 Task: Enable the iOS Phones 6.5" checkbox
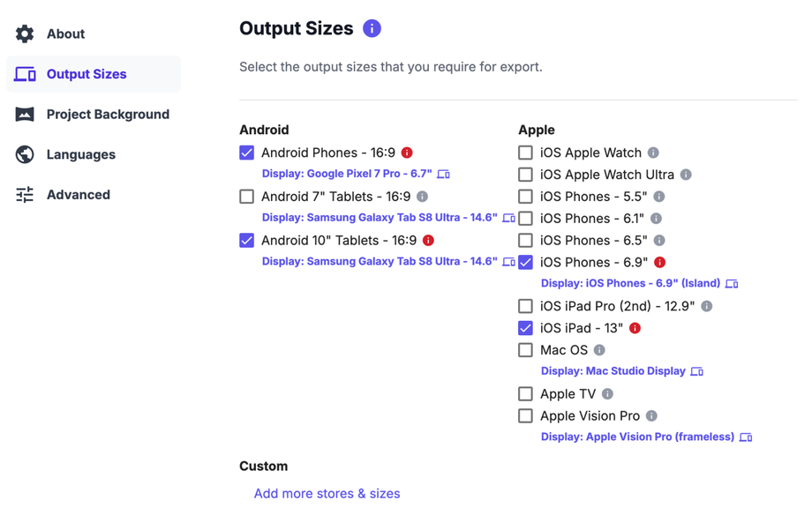526,240
